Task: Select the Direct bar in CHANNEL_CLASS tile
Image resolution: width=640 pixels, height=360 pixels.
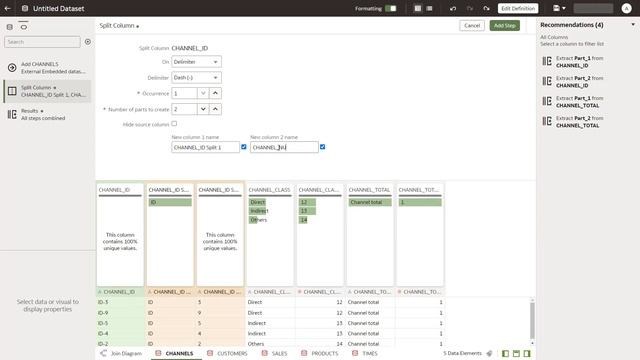Action: 257,202
